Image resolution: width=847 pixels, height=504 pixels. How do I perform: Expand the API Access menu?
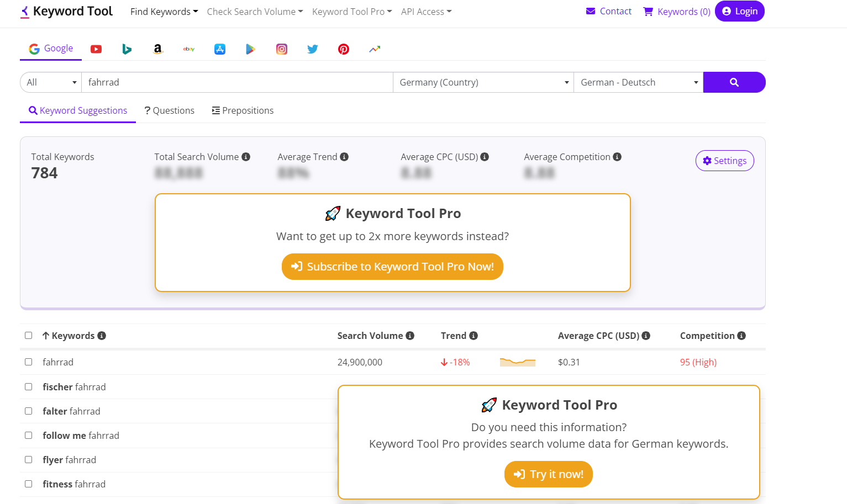click(x=426, y=12)
